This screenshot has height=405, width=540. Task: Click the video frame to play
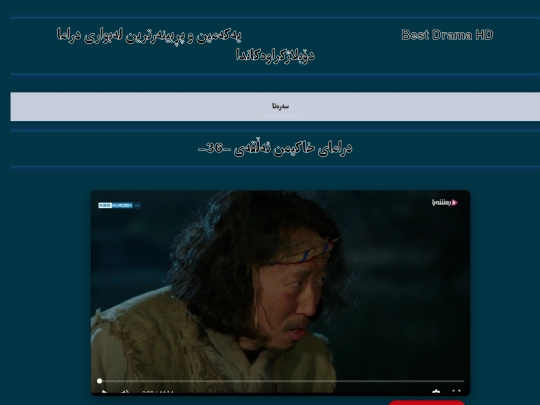click(x=280, y=293)
